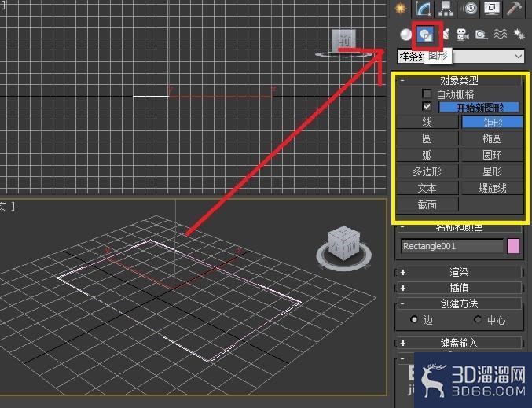This screenshot has width=532, height=408.
Task: Collapse the 名称和颜色 rollout
Action: tap(459, 228)
